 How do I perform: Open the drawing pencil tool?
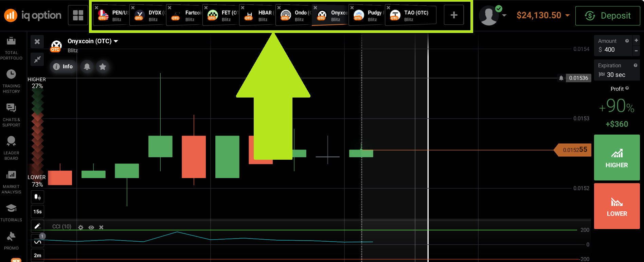point(37,226)
